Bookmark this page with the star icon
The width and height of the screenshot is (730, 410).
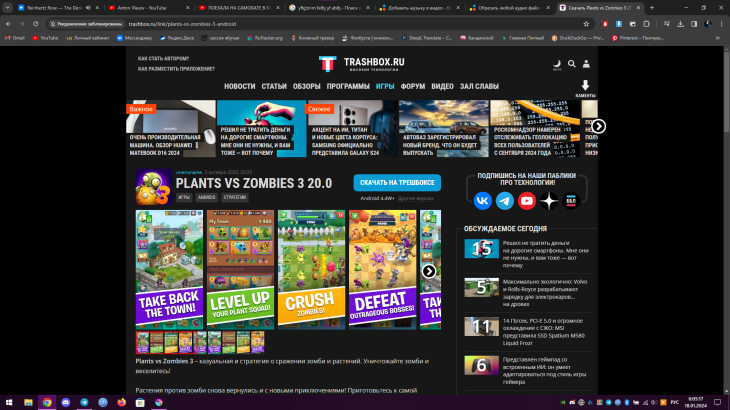tap(586, 24)
